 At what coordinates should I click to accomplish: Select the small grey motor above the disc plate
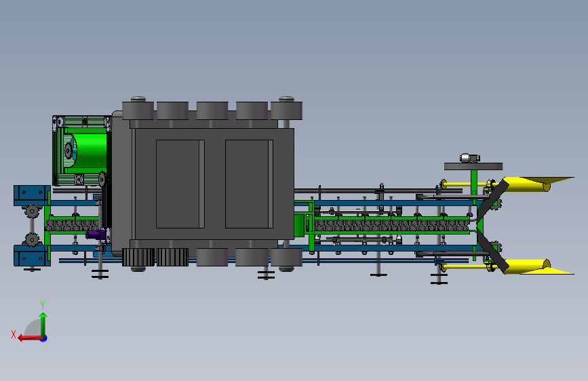pyautogui.click(x=470, y=158)
